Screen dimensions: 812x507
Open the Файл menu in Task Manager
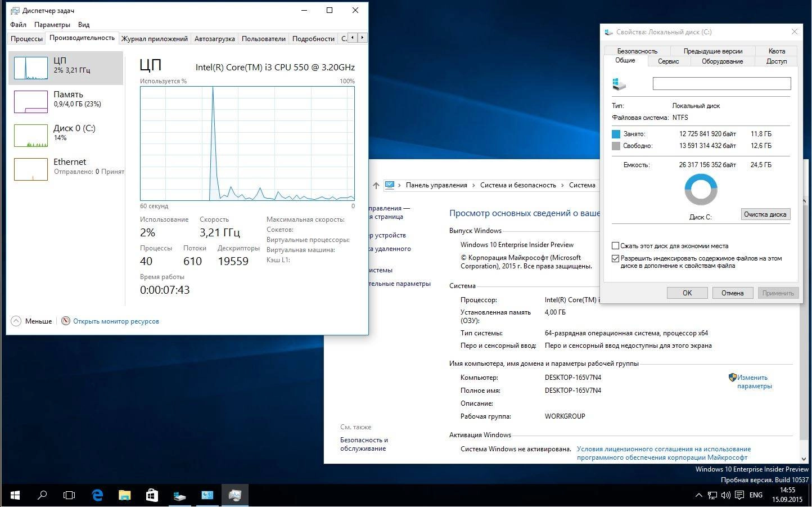pos(18,25)
